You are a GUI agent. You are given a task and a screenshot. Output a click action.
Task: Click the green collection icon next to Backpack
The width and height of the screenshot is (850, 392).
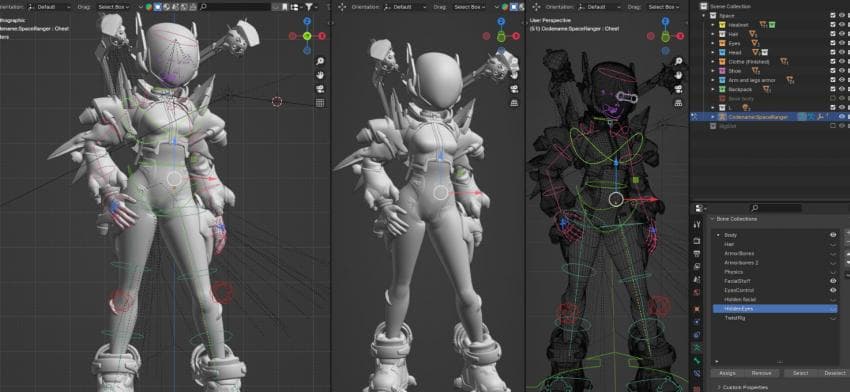(x=723, y=89)
